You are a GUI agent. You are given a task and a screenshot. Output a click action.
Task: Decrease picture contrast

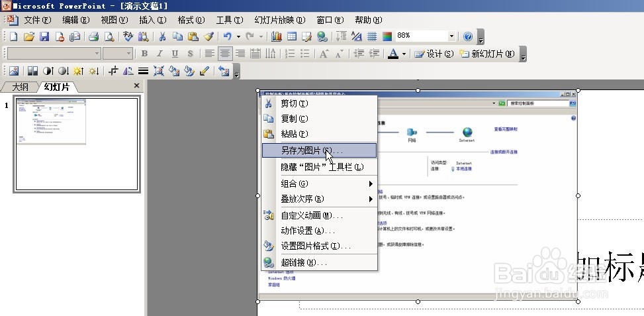pos(64,71)
